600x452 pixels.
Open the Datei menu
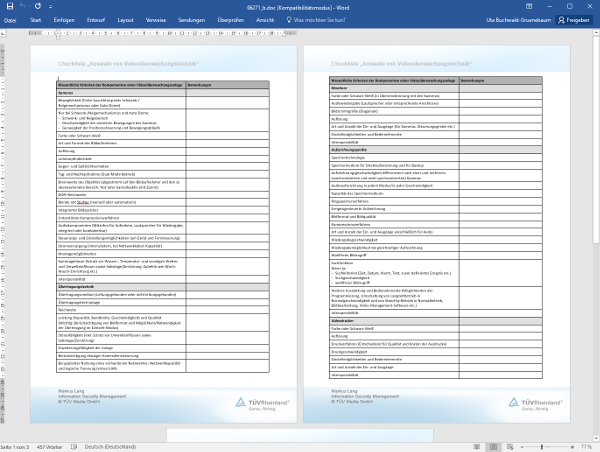point(10,19)
